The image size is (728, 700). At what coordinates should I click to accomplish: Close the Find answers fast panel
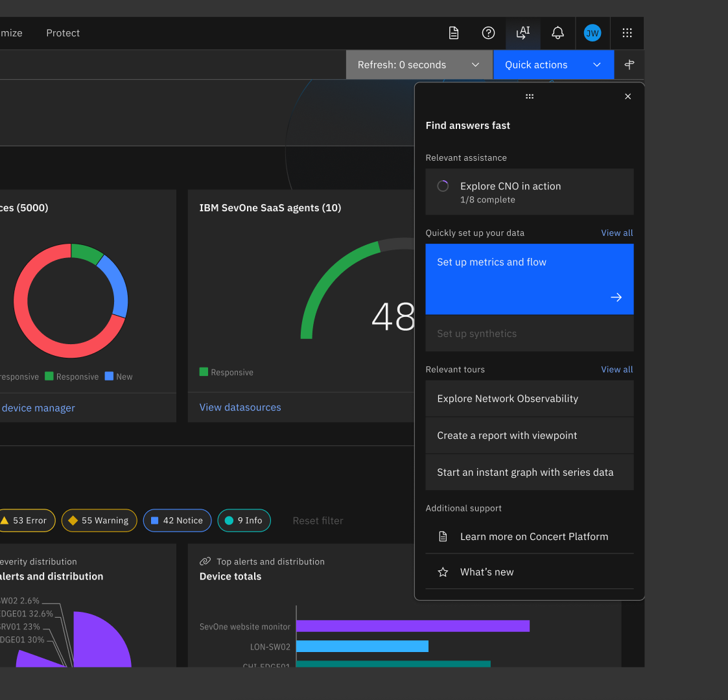pos(628,97)
